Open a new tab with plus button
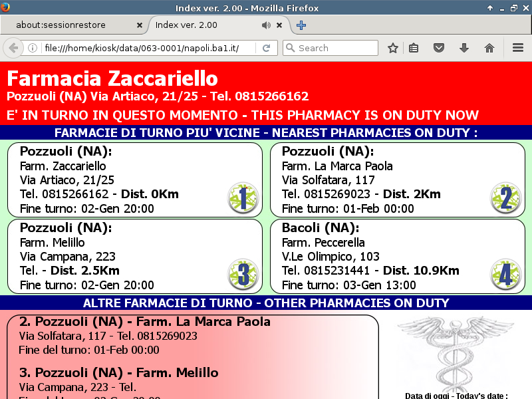This screenshot has height=399, width=532. click(x=301, y=25)
